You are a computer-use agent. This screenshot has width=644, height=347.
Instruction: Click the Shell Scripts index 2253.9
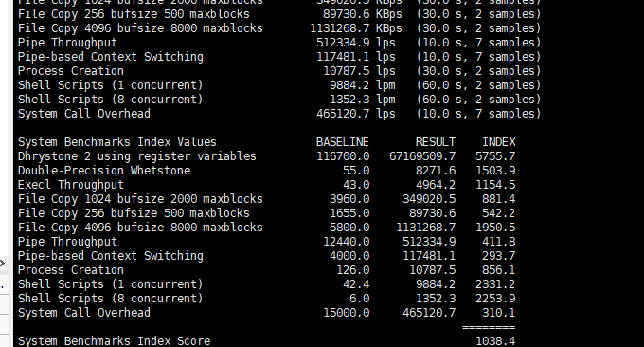(x=495, y=299)
